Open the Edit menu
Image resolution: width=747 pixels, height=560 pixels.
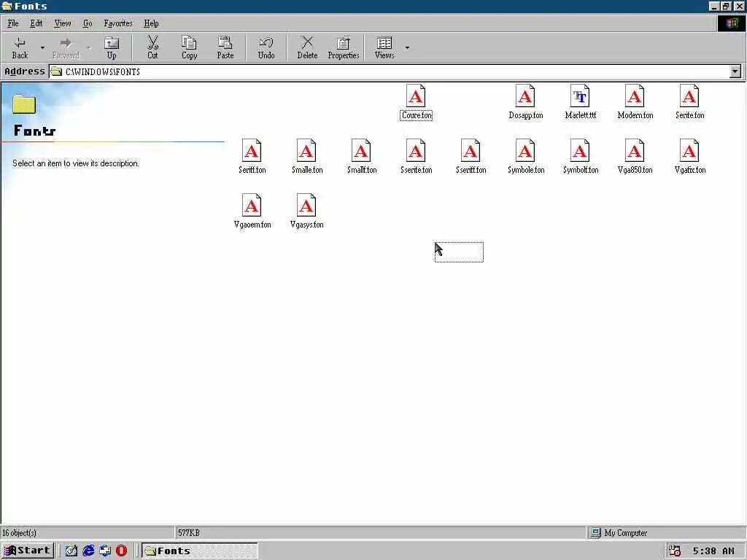[x=36, y=23]
